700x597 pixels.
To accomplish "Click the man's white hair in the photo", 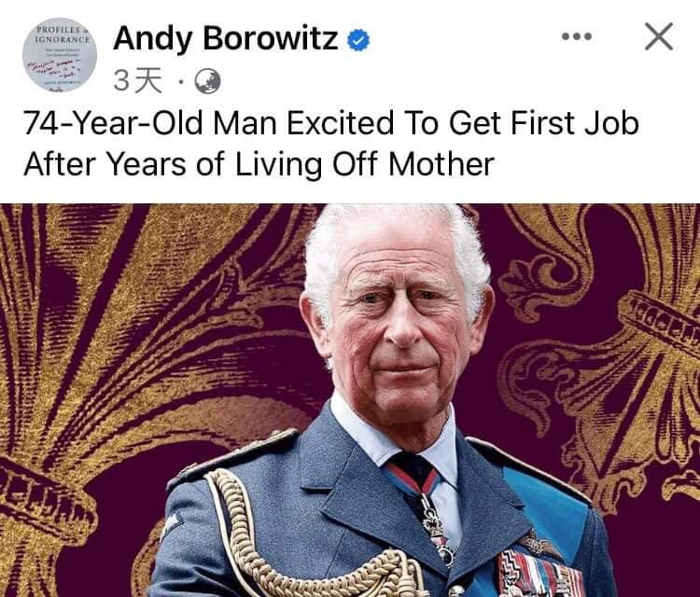I will click(x=398, y=241).
